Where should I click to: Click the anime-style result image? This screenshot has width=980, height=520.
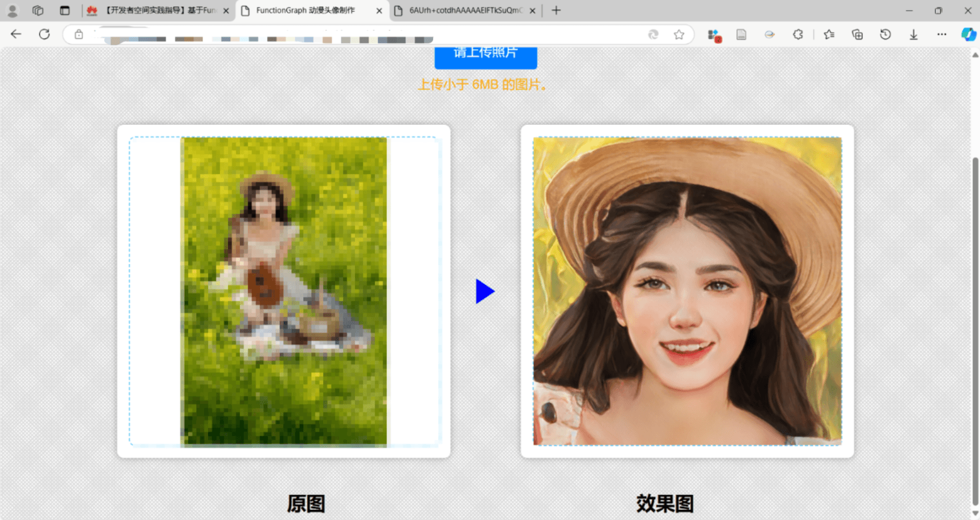click(x=687, y=291)
